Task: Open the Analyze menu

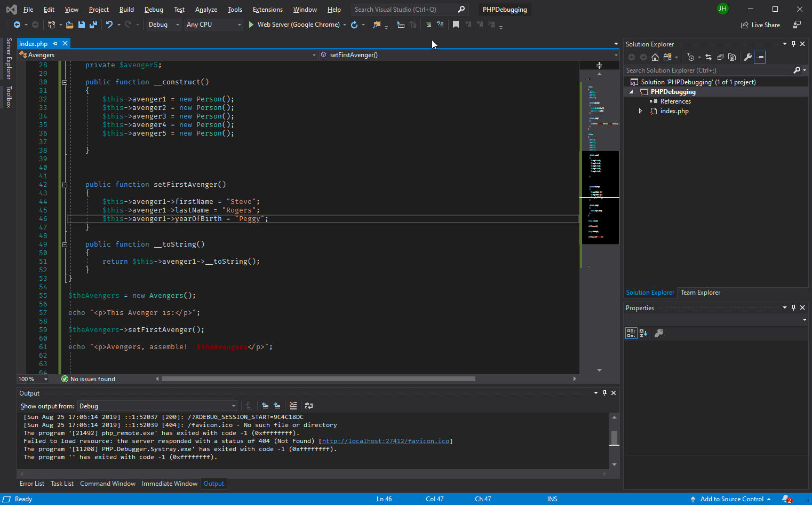Action: click(206, 10)
